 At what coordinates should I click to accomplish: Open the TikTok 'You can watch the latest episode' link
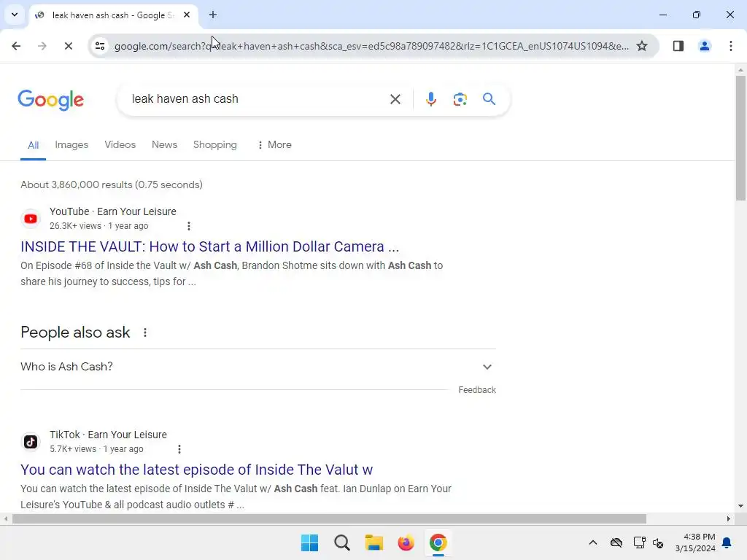coord(196,470)
